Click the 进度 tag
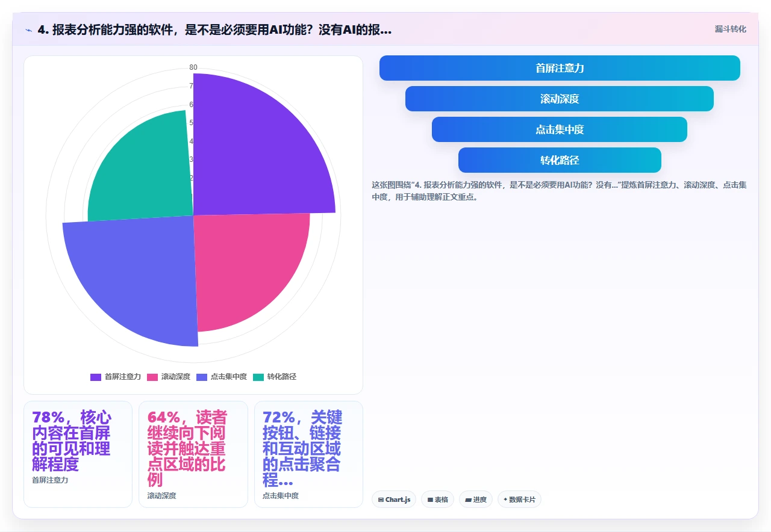771x532 pixels. (476, 500)
